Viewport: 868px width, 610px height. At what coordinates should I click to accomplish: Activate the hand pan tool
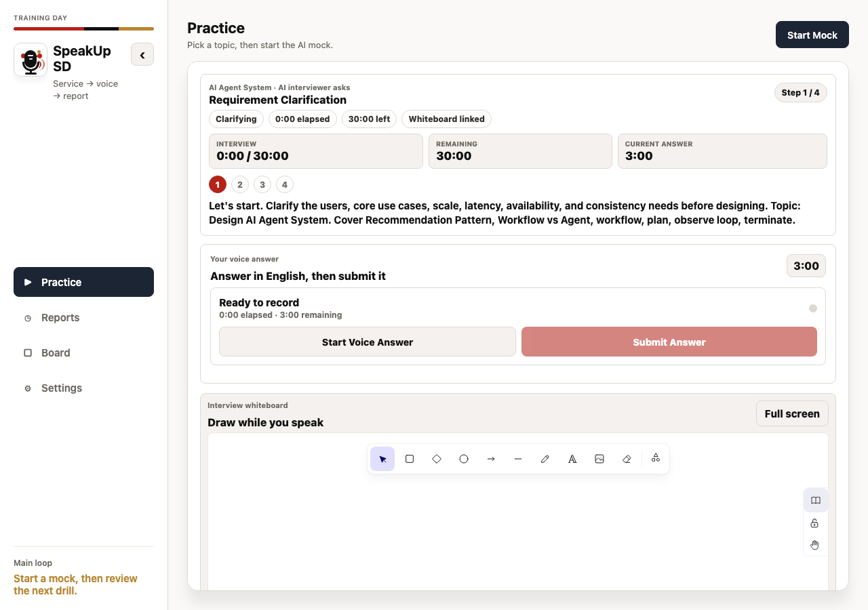815,545
